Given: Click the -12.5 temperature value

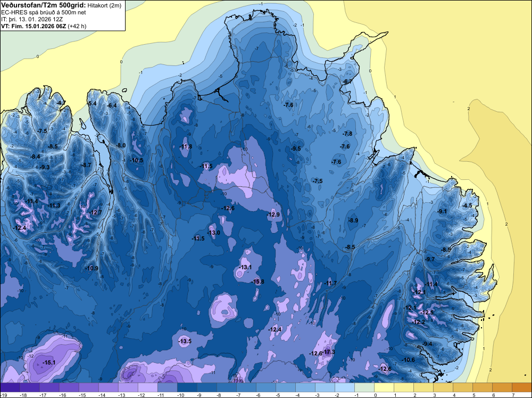Looking at the screenshot, I should pos(427,312).
